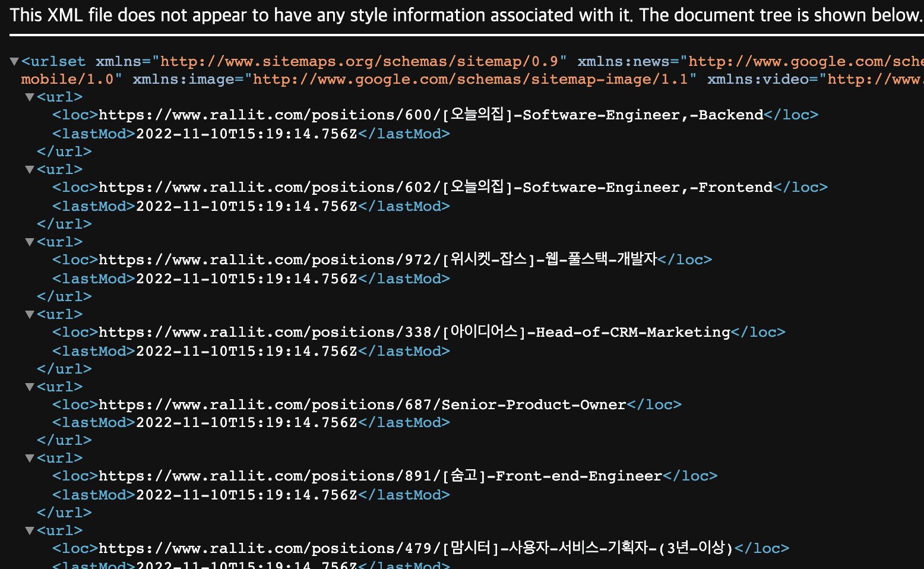Collapse url node for Head-of-CRM-Marketing

click(30, 314)
